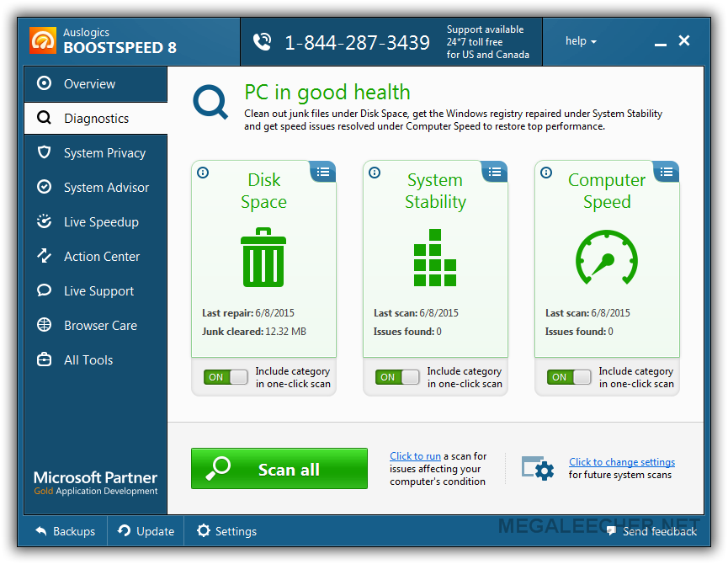Click the System Advisor checkmark icon
This screenshot has width=728, height=564.
(44, 187)
